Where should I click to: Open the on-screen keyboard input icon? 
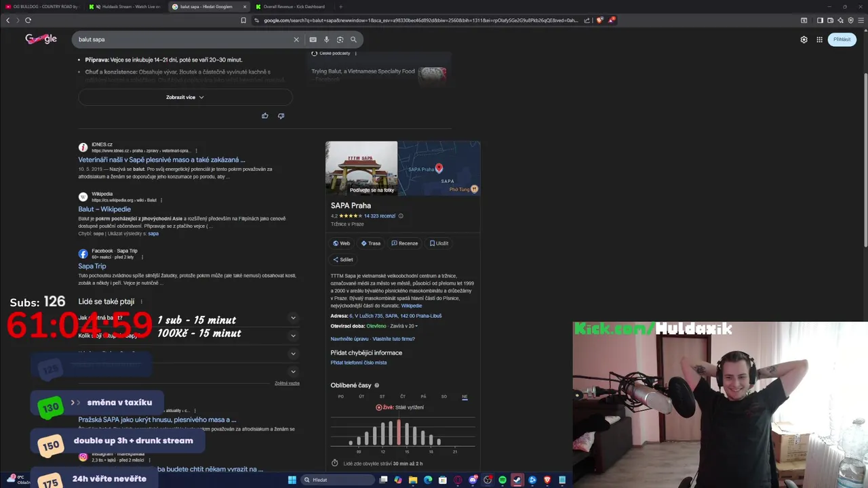point(313,39)
